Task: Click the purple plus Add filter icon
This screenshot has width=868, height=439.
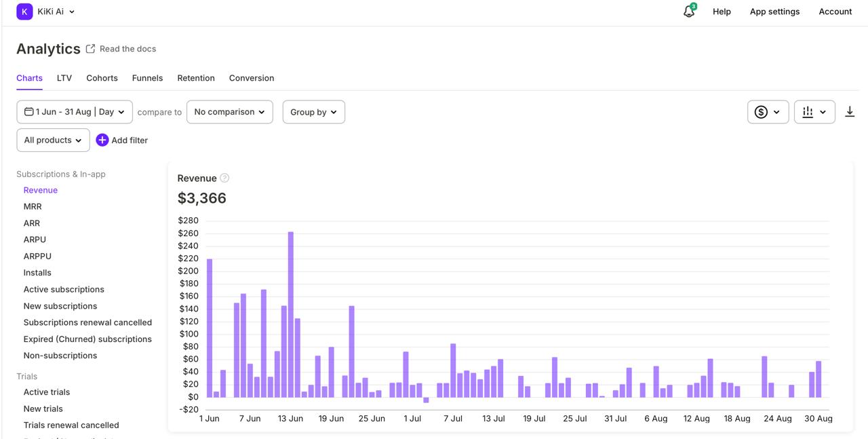Action: [x=102, y=140]
